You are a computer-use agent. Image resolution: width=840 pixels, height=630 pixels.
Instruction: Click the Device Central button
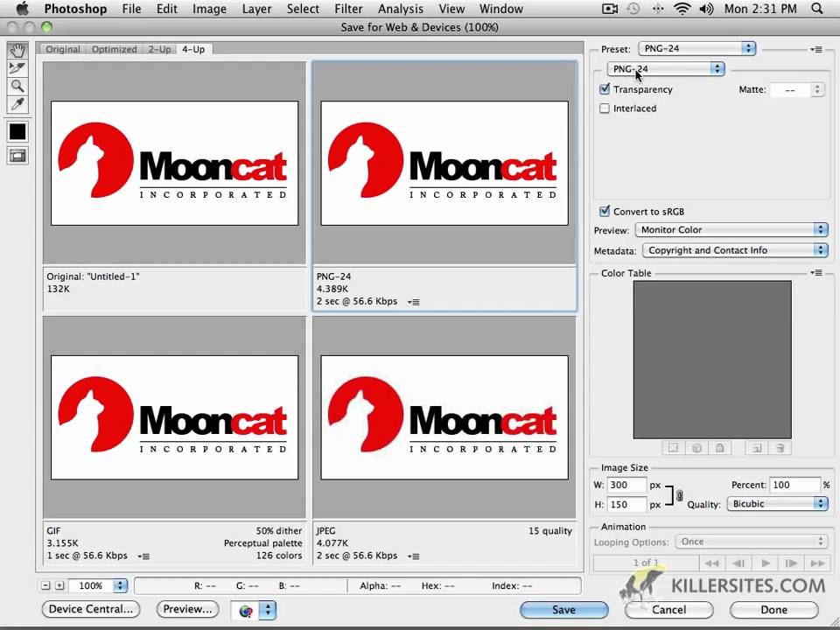pos(90,609)
